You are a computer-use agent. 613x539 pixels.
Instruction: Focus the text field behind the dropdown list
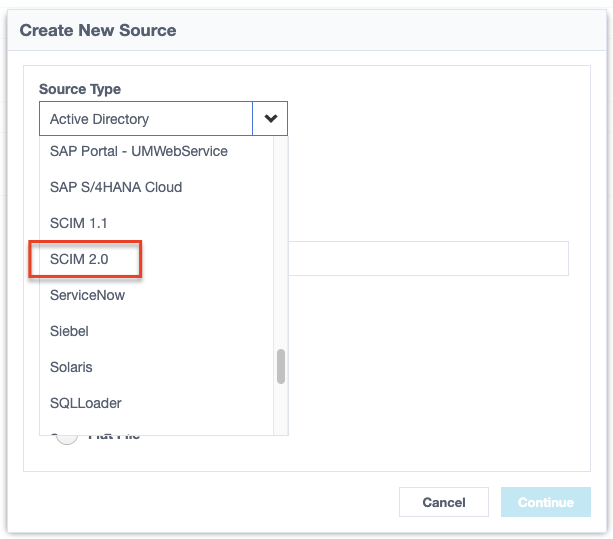(428, 258)
